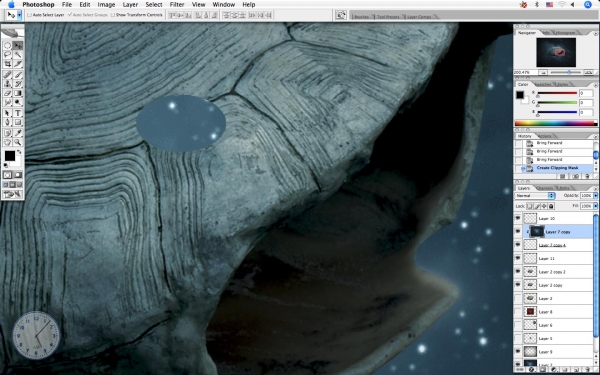Toggle Lock transparent pixels

(x=530, y=206)
